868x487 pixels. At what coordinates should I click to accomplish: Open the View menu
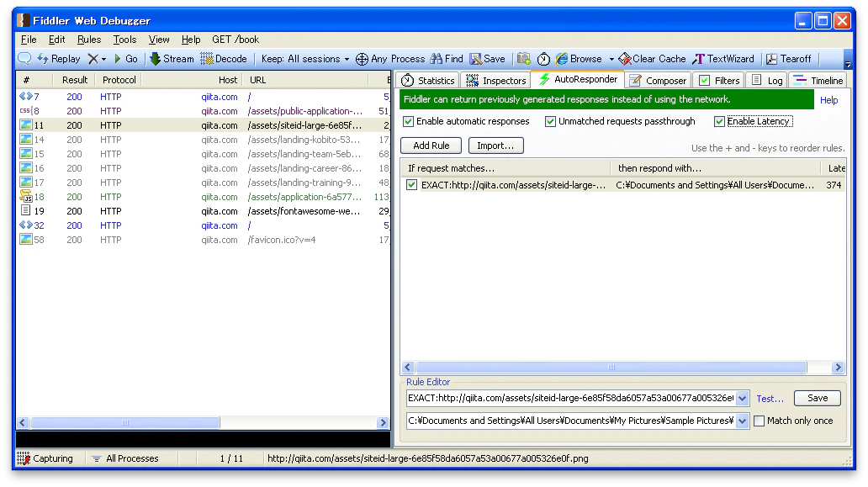[x=159, y=40]
